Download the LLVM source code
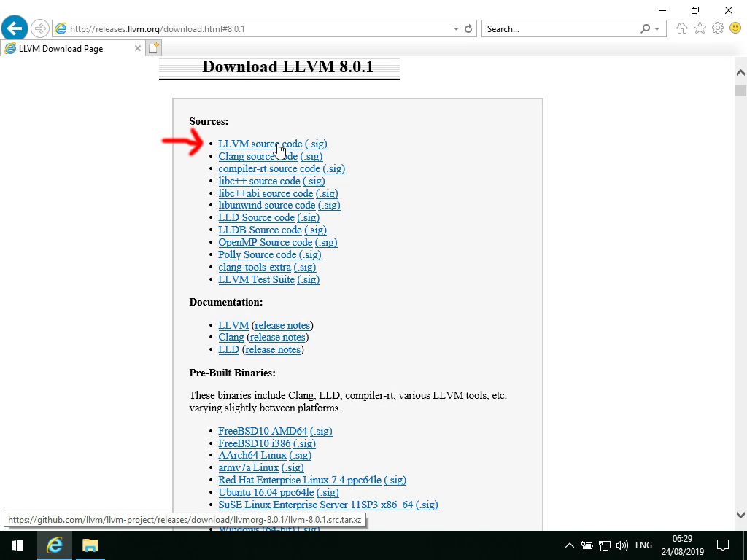 click(x=259, y=144)
